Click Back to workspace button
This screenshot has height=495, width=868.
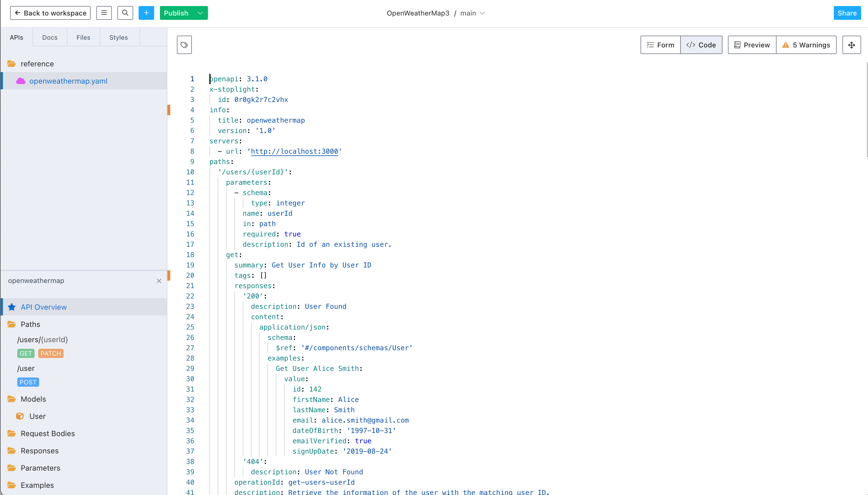point(50,13)
